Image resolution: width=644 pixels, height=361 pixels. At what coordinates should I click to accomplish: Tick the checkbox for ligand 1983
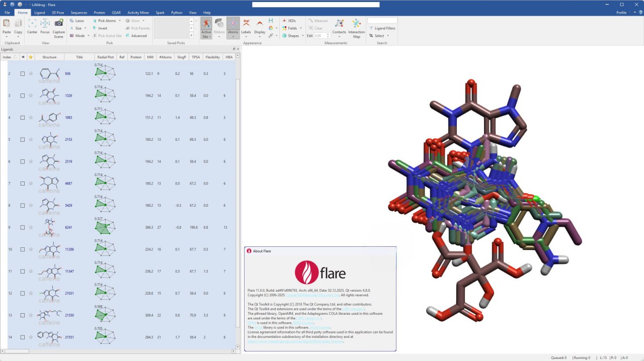[x=23, y=118]
